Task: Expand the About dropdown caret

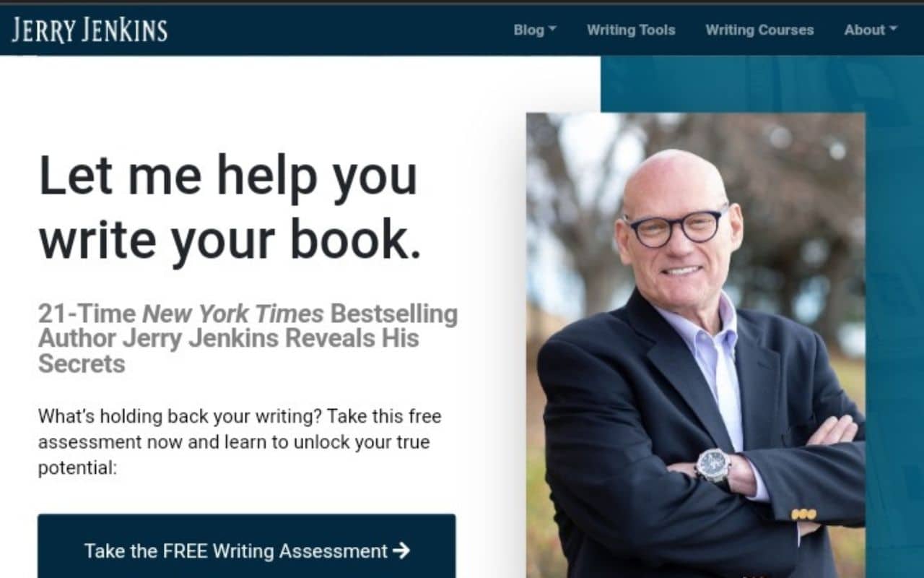Action: point(893,30)
